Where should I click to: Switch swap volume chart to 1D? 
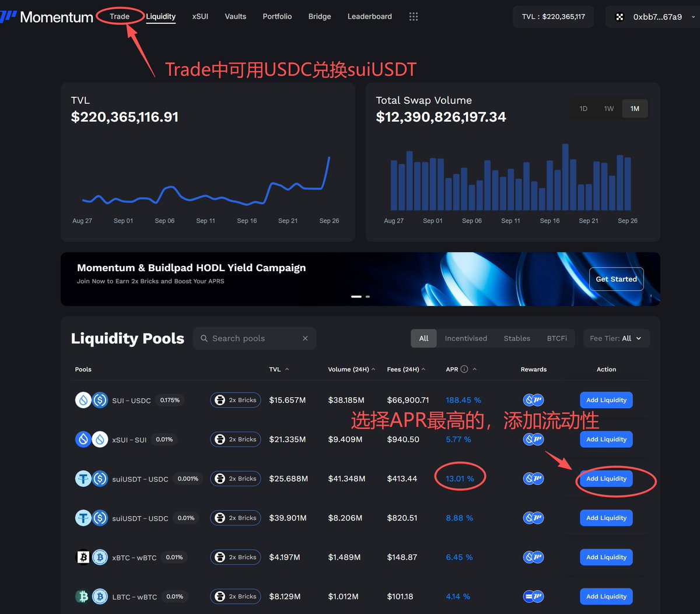583,108
